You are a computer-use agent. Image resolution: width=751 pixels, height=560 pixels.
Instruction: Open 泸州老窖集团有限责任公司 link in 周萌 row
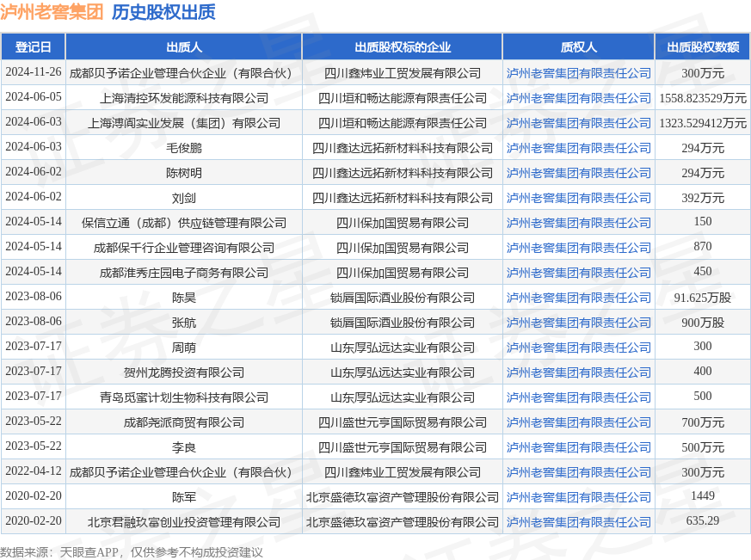click(x=579, y=348)
